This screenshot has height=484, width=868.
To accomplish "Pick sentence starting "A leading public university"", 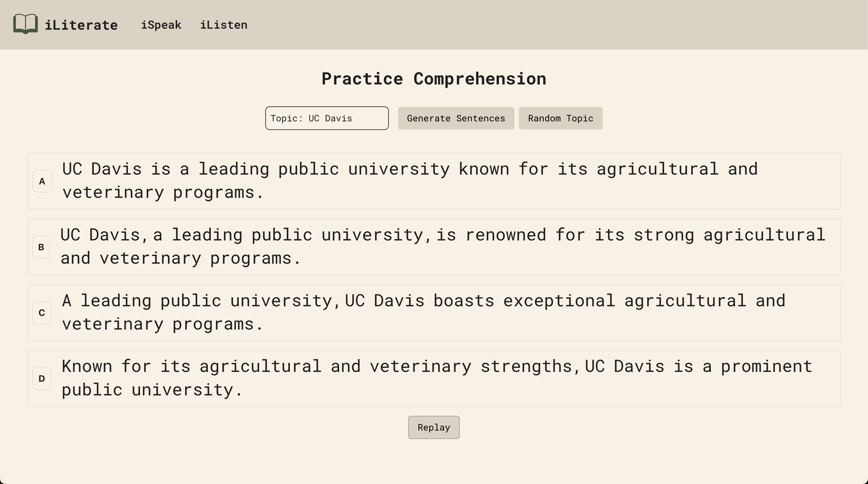I will coord(423,312).
